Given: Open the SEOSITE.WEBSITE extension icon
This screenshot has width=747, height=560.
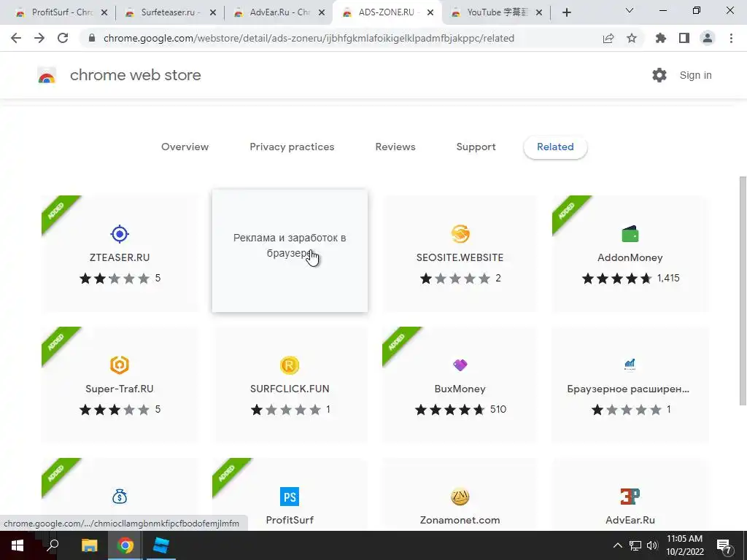Looking at the screenshot, I should pos(460,234).
